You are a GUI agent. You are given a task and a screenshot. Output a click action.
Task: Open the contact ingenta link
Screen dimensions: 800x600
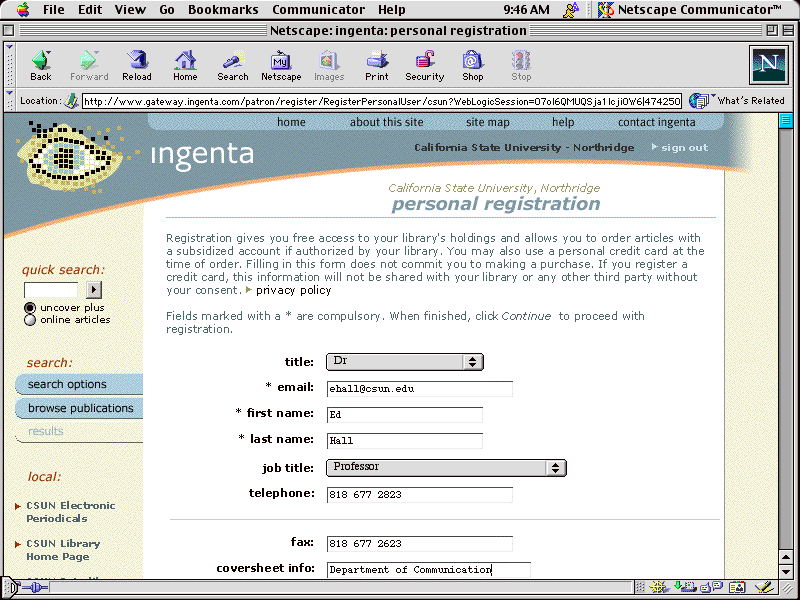pos(657,122)
